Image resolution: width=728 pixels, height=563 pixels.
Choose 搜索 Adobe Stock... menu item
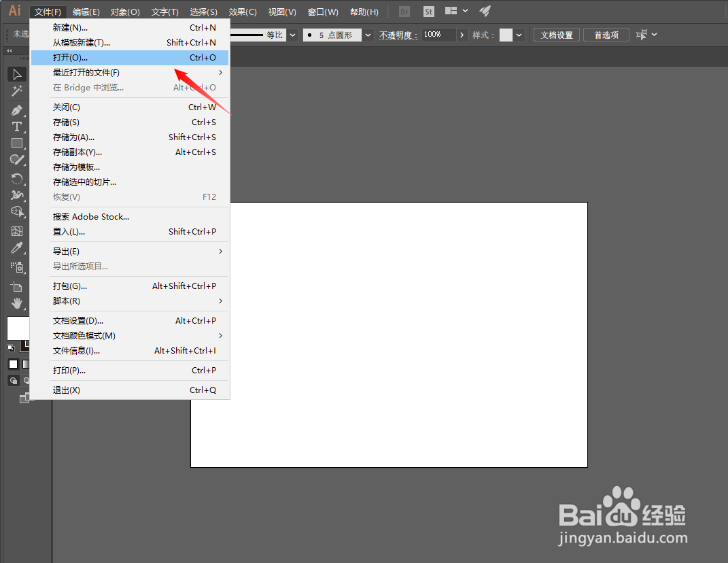[x=130, y=216]
